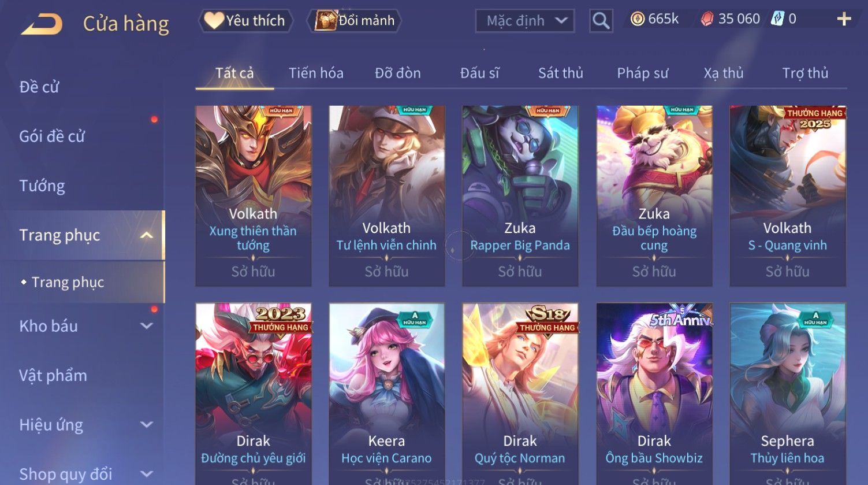Open the Tướng sidebar section
The height and width of the screenshot is (485, 868).
[x=42, y=186]
